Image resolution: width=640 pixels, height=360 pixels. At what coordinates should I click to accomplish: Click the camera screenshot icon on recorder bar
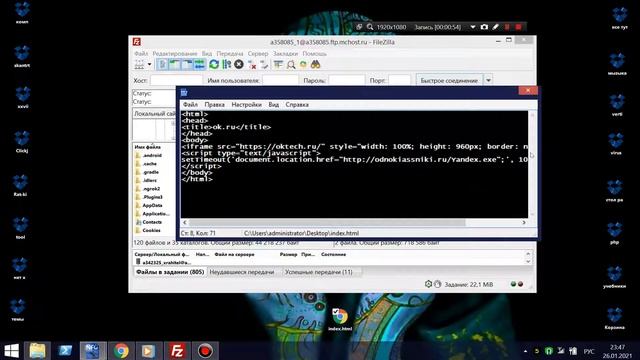[484, 27]
